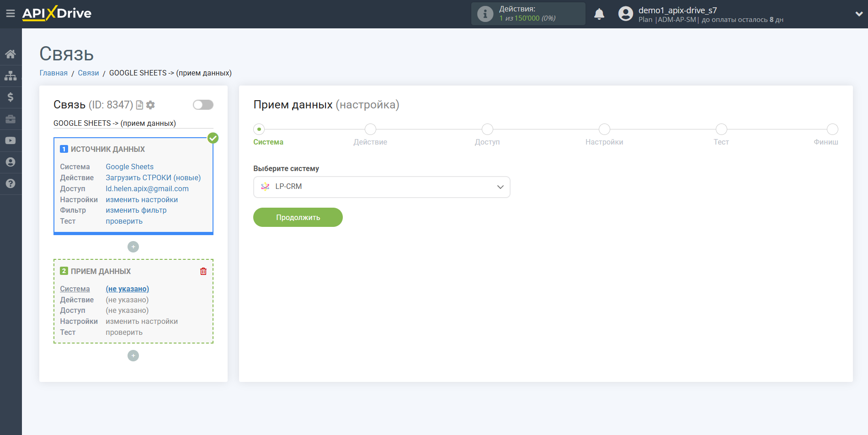This screenshot has width=868, height=435.
Task: Click the underlined (не указано) system link
Action: (128, 289)
